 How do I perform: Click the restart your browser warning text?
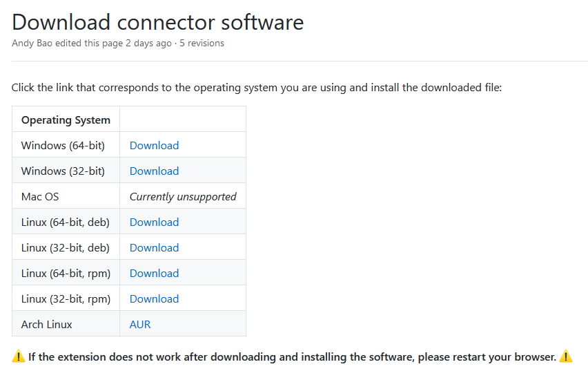pos(292,356)
